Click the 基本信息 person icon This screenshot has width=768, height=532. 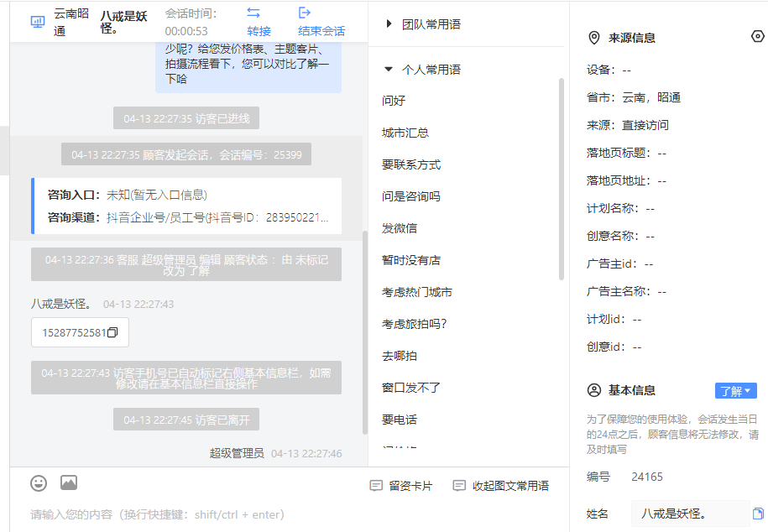pos(594,390)
